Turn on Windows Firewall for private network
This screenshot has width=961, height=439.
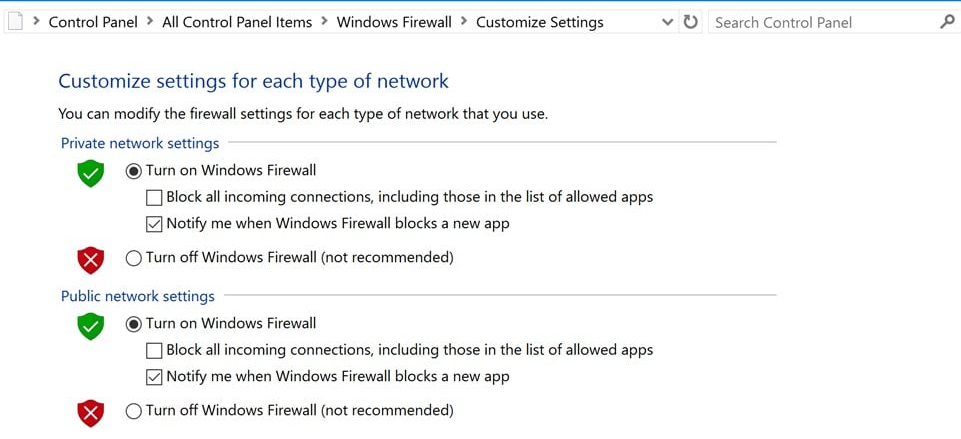134,171
